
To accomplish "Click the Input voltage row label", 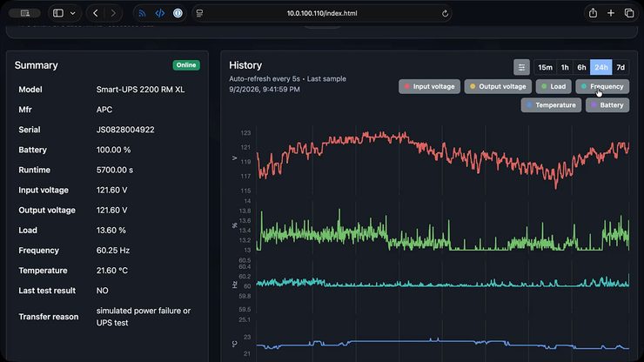I will coord(44,191).
